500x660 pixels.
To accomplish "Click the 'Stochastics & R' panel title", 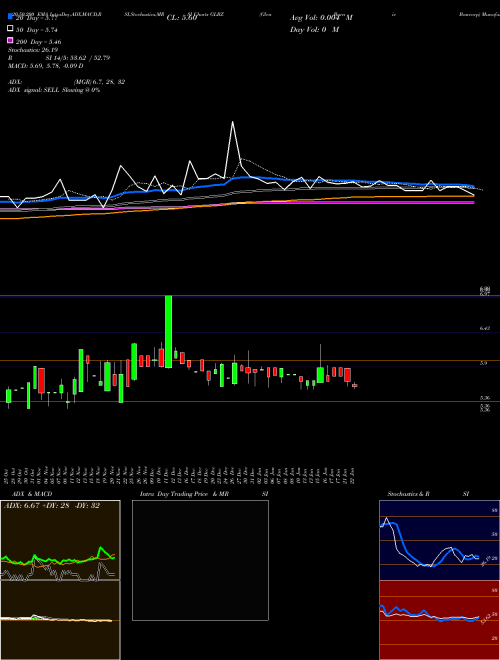I will click(x=409, y=494).
